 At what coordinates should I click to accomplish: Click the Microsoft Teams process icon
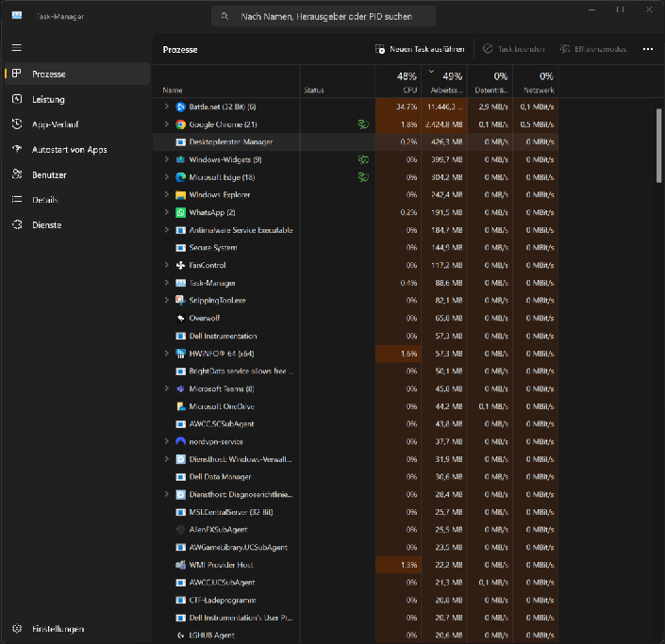coord(181,388)
